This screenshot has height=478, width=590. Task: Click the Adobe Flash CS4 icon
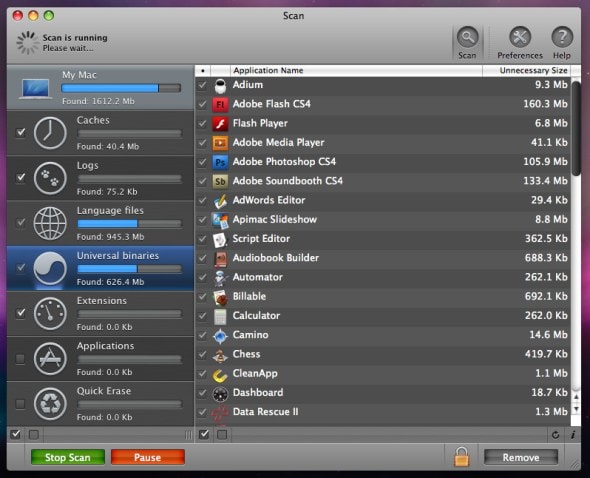(220, 105)
